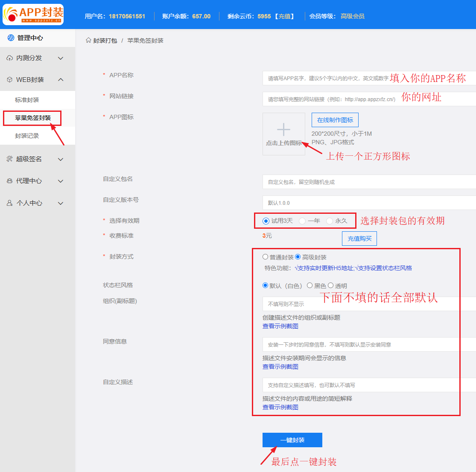The image size is (476, 472).
Task: Select the 一年 validity period option
Action: (302, 221)
